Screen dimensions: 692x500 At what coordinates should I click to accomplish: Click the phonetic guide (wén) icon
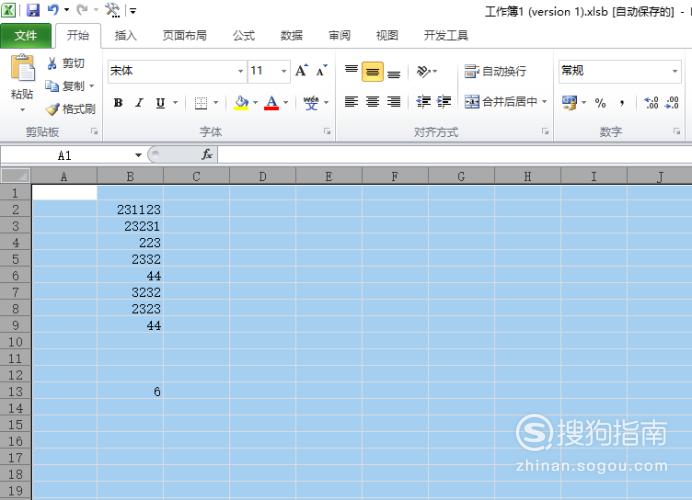311,103
